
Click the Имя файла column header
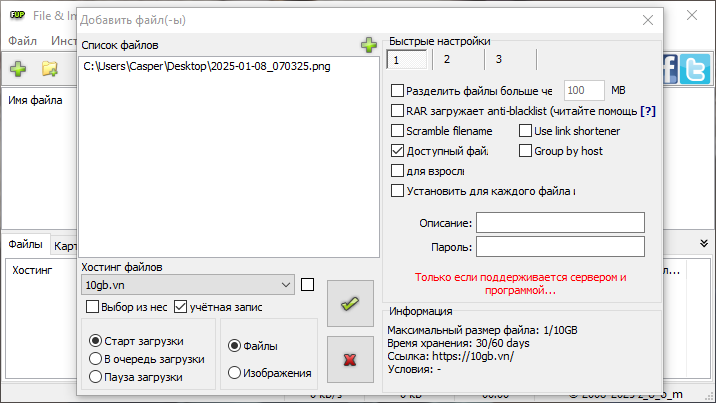tap(35, 100)
